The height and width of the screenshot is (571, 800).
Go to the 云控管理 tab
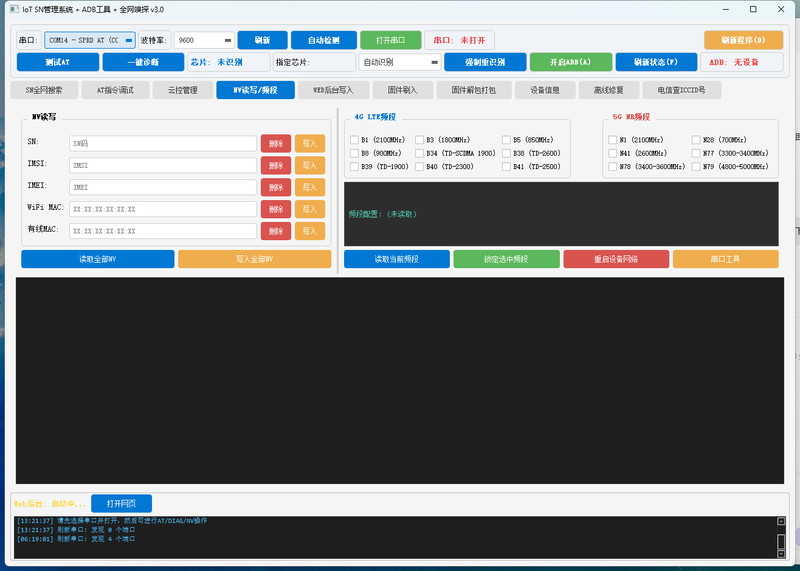(x=183, y=90)
